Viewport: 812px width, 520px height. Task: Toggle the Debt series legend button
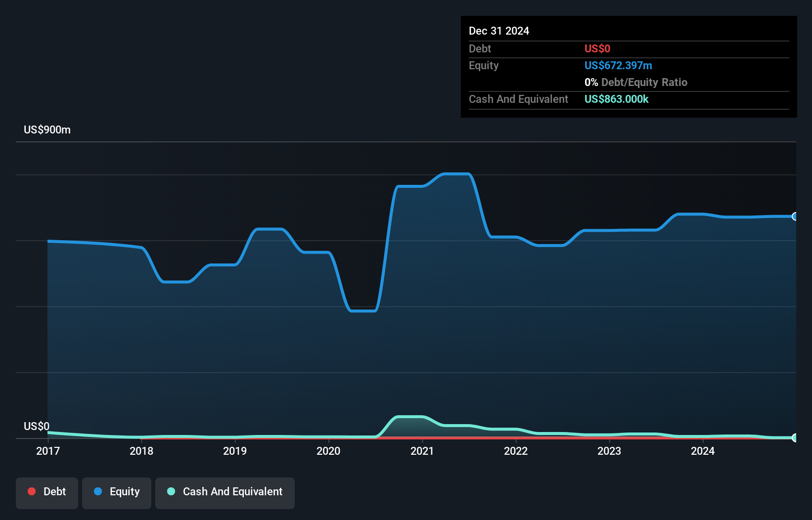tap(47, 493)
